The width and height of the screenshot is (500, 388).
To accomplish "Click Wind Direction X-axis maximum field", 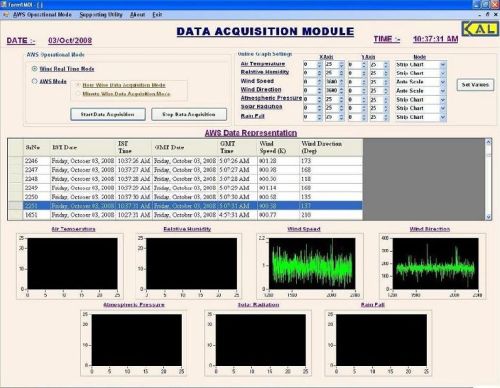I will (x=332, y=91).
